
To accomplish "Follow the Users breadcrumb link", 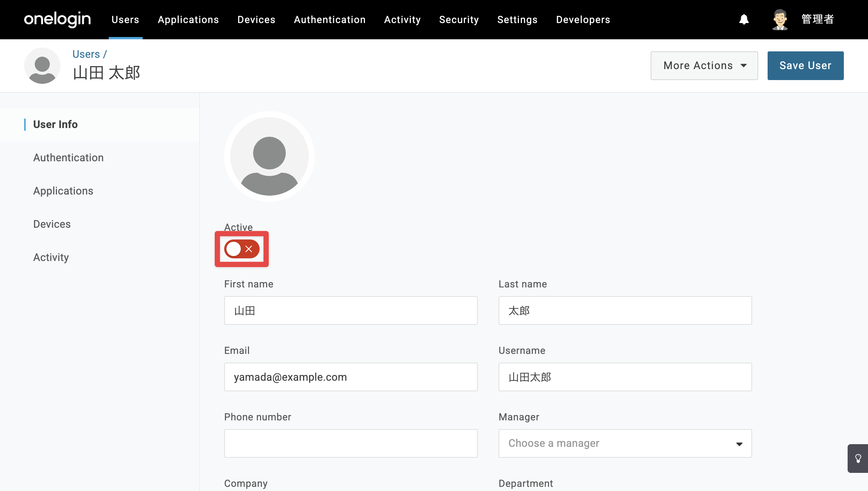I will 86,54.
